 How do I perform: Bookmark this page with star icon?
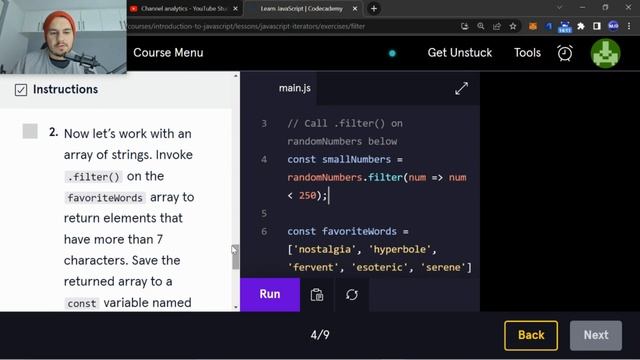pyautogui.click(x=513, y=27)
